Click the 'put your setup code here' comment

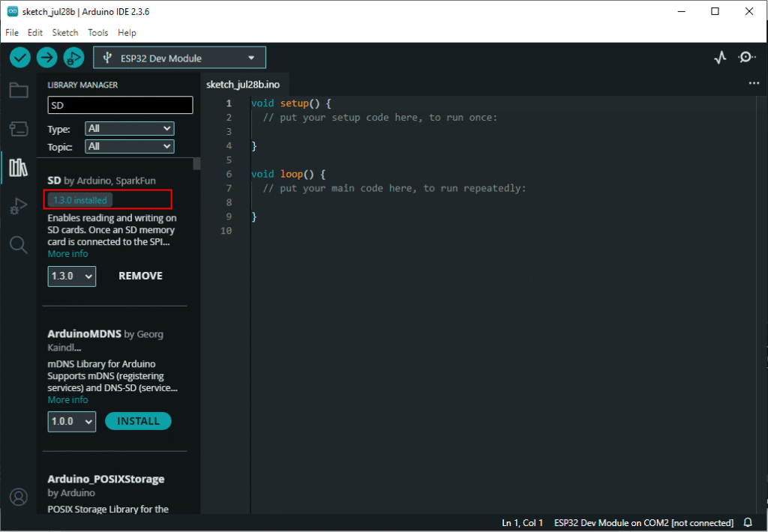[x=380, y=118]
